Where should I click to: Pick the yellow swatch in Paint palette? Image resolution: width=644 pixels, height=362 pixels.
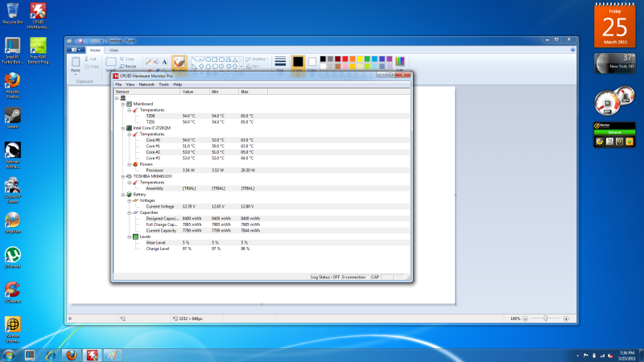360,59
